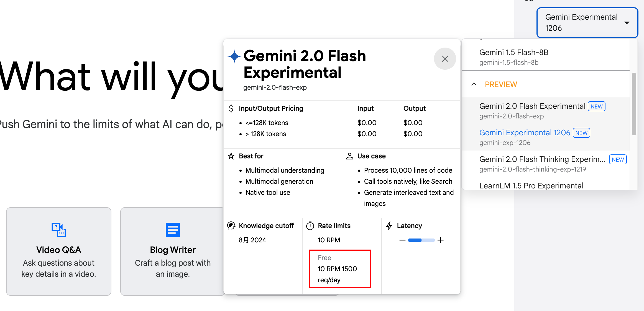Click 'Call tools natively, like Search' bullet

tap(408, 182)
